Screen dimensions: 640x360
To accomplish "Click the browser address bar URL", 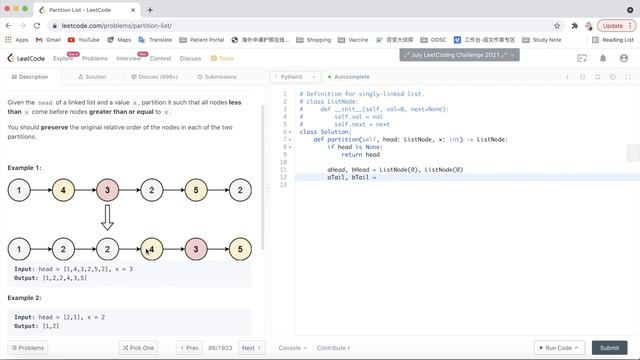I will (116, 26).
